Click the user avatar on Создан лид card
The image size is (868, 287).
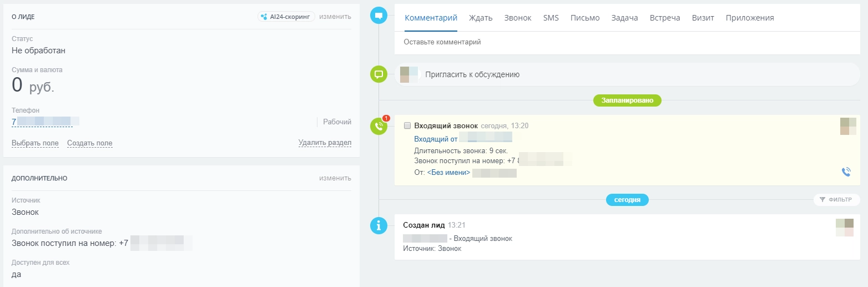[x=845, y=227]
